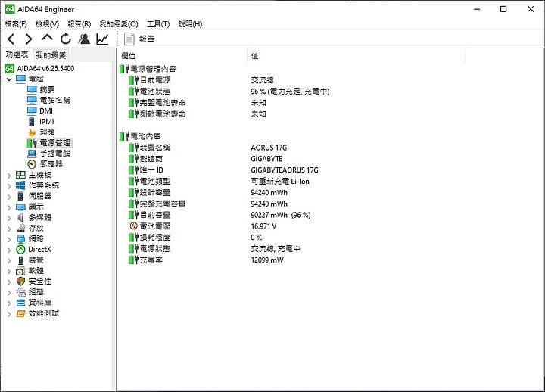
Task: Open the 我的最愛(O) menu
Action: tap(119, 24)
